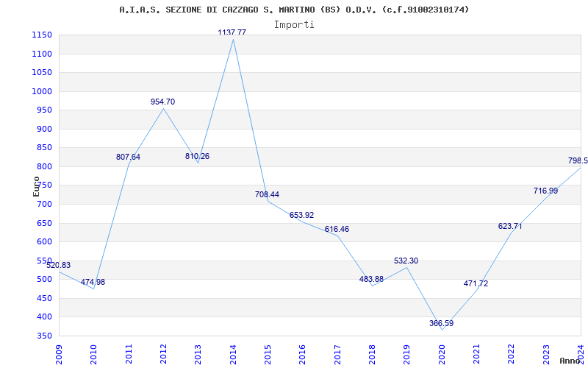Image resolution: width=588 pixels, height=368 pixels.
Task: Select the 708.44 data label
Action: (267, 194)
